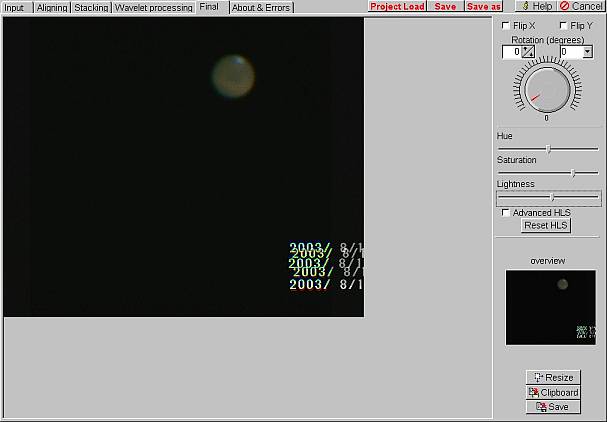Click the red Project Load button

pos(397,7)
